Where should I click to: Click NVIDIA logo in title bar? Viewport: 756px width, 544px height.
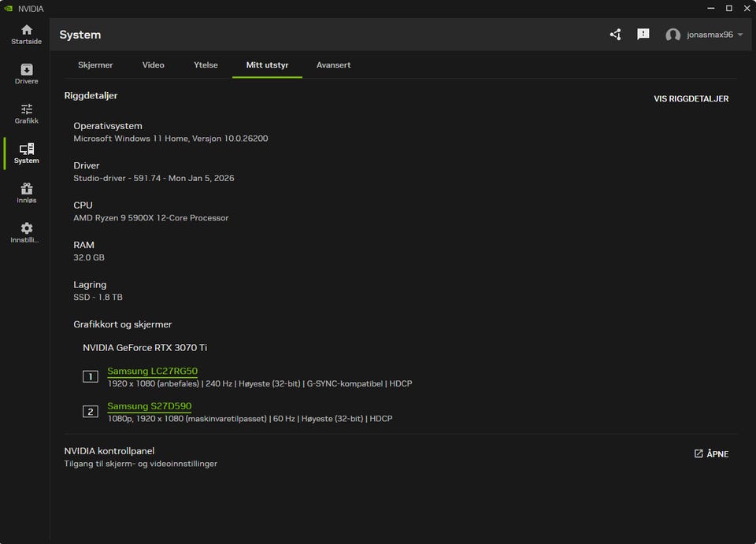tap(8, 9)
